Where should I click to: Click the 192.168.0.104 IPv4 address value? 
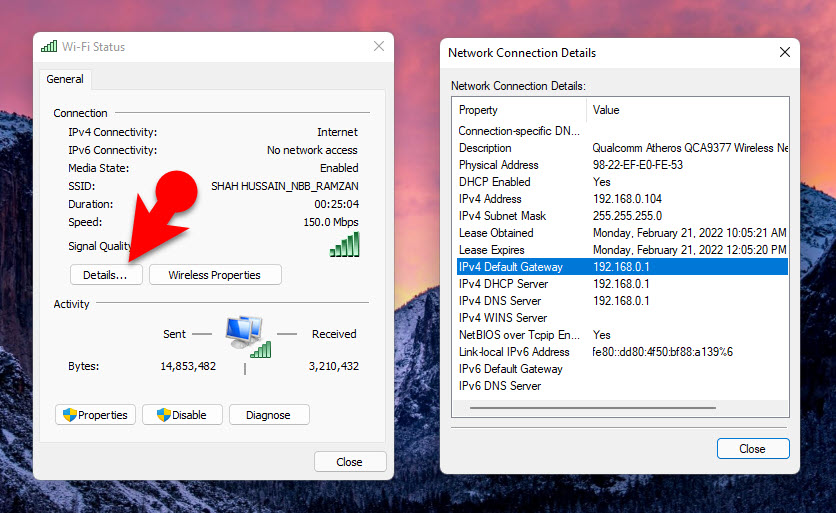click(627, 199)
